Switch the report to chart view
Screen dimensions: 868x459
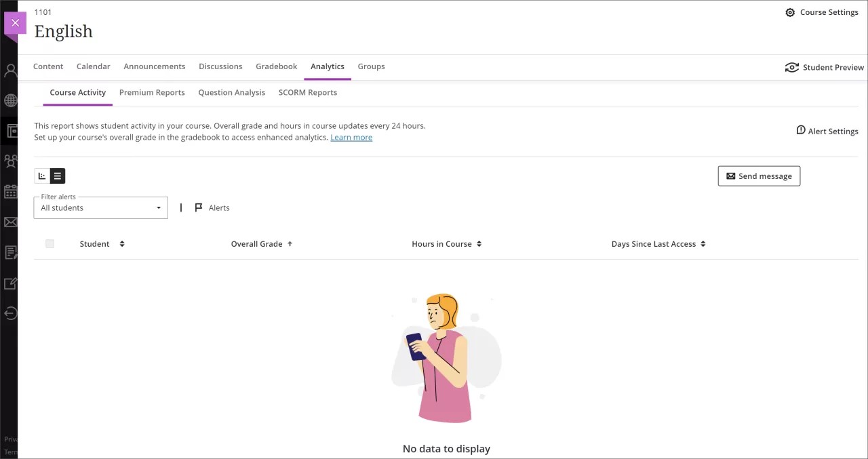point(41,176)
